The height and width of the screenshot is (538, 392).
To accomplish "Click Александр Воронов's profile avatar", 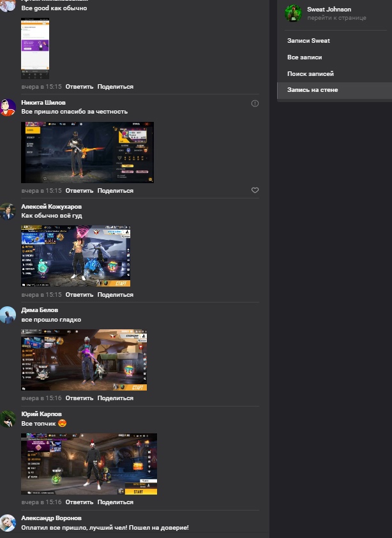I will tap(8, 523).
